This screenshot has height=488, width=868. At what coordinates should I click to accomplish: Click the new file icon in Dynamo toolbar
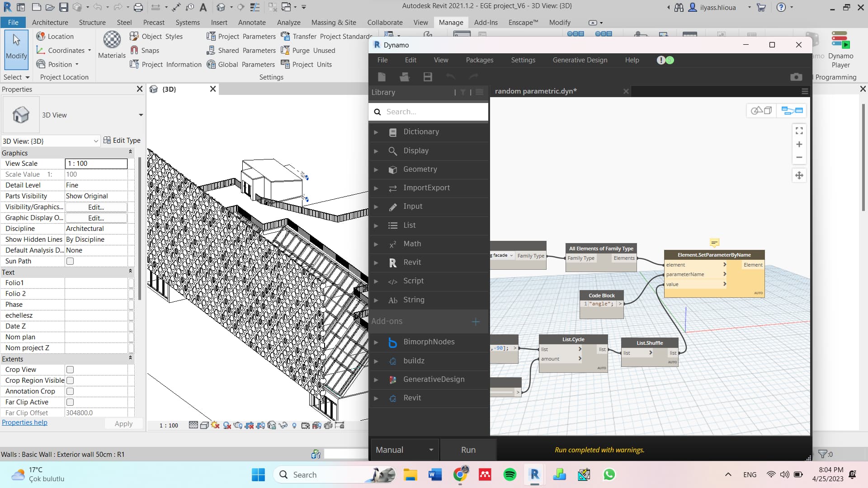point(382,77)
